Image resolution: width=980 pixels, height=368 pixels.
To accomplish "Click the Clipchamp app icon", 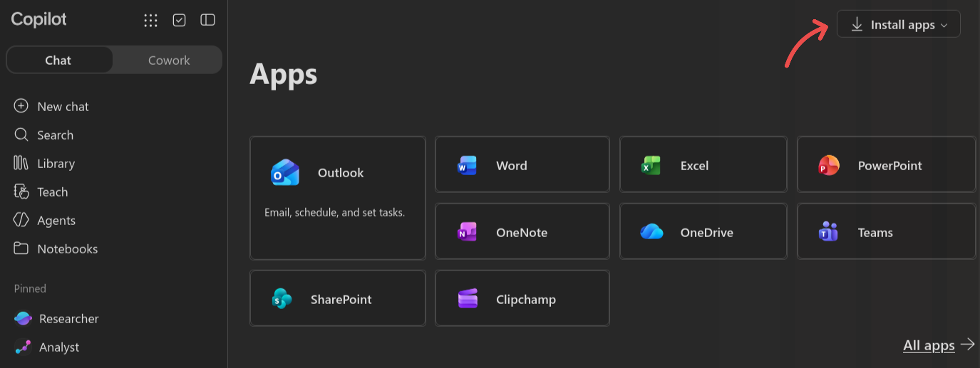I will point(468,299).
